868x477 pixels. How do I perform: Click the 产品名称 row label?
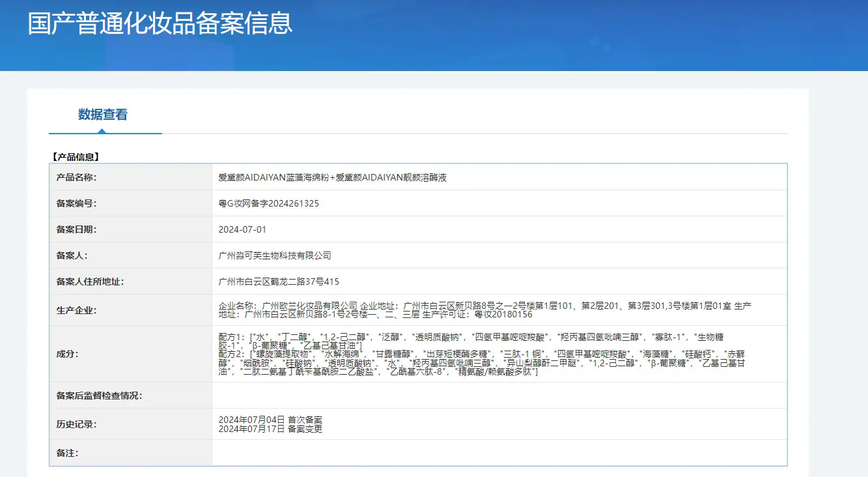(x=76, y=177)
